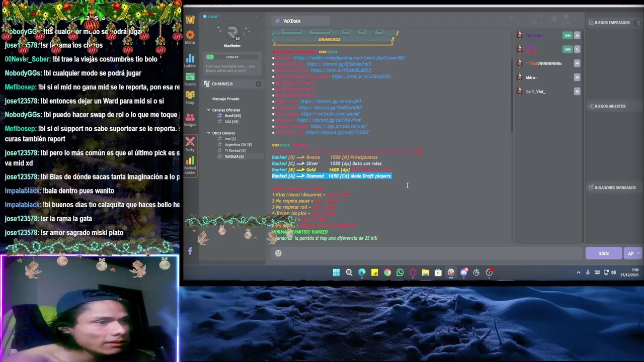Expand the Juegos Empezados panel arrows
Viewport: 644px width, 362px height.
click(638, 23)
